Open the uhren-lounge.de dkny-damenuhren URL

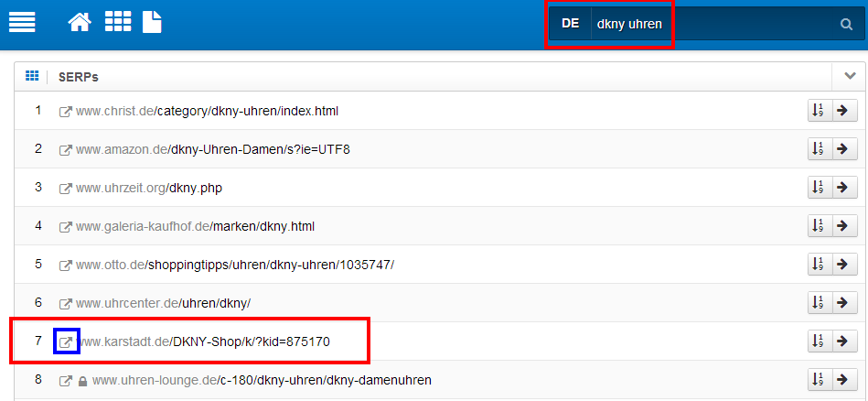(262, 381)
